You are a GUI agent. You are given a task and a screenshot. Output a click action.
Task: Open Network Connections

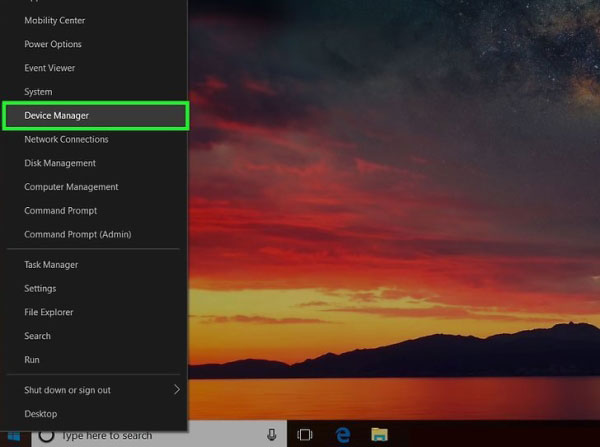point(66,139)
